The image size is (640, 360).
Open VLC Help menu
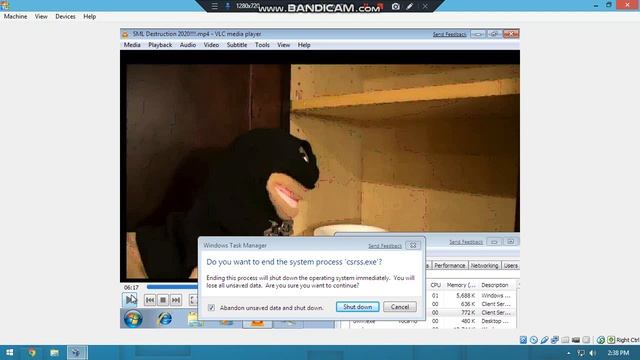tap(304, 45)
